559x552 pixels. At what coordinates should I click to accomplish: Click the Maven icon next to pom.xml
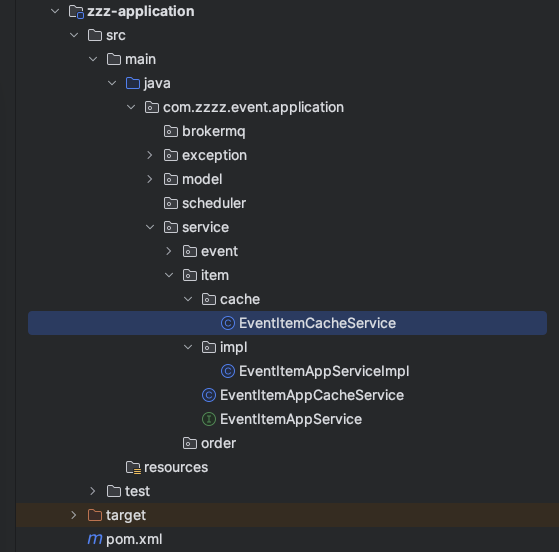pyautogui.click(x=95, y=539)
